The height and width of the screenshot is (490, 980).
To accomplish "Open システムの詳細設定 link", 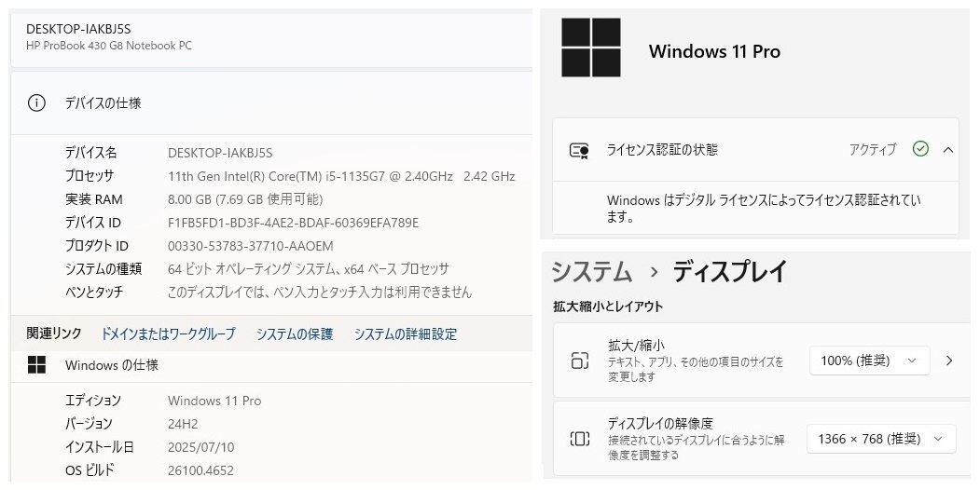I will (x=406, y=333).
